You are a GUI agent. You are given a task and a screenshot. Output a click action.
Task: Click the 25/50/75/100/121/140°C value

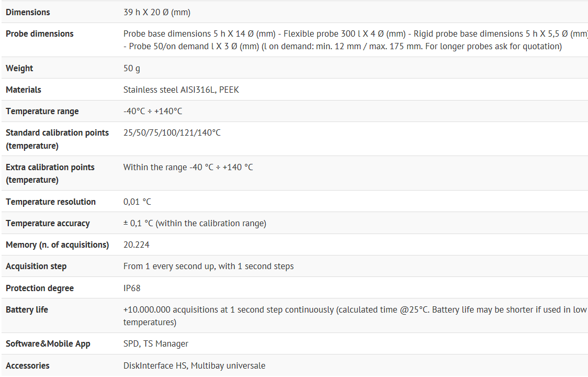[172, 132]
